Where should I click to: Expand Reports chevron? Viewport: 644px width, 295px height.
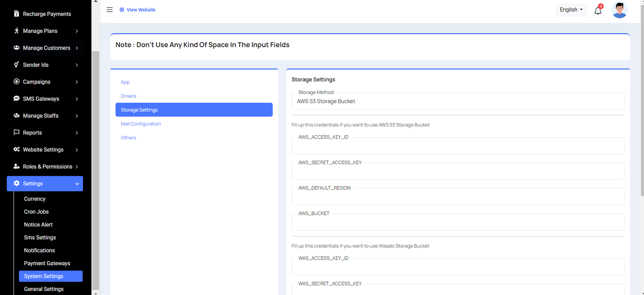[77, 133]
